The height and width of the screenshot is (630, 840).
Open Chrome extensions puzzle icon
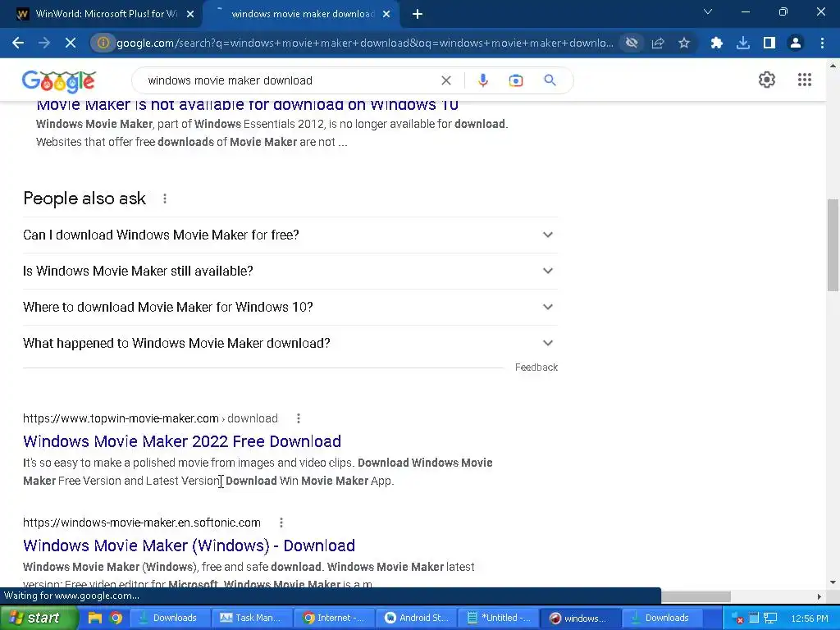click(x=716, y=43)
